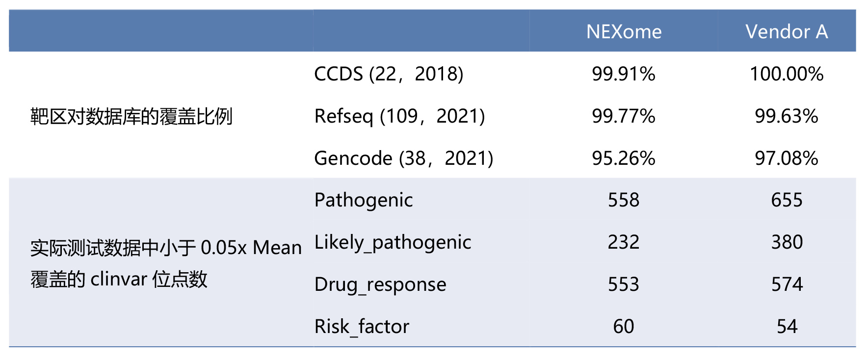Click the 99.63% Refseq cell
The width and height of the screenshot is (868, 359).
click(787, 116)
